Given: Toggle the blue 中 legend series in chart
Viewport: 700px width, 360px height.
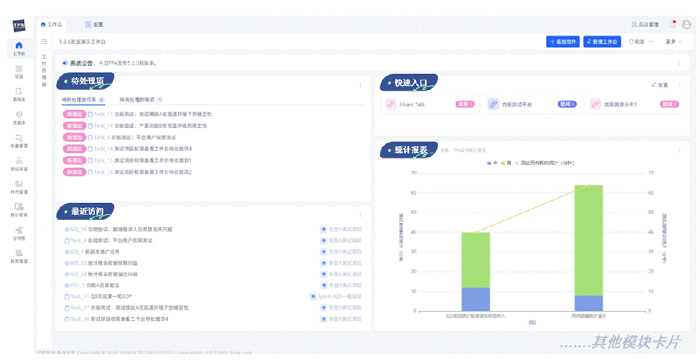Looking at the screenshot, I should (492, 163).
